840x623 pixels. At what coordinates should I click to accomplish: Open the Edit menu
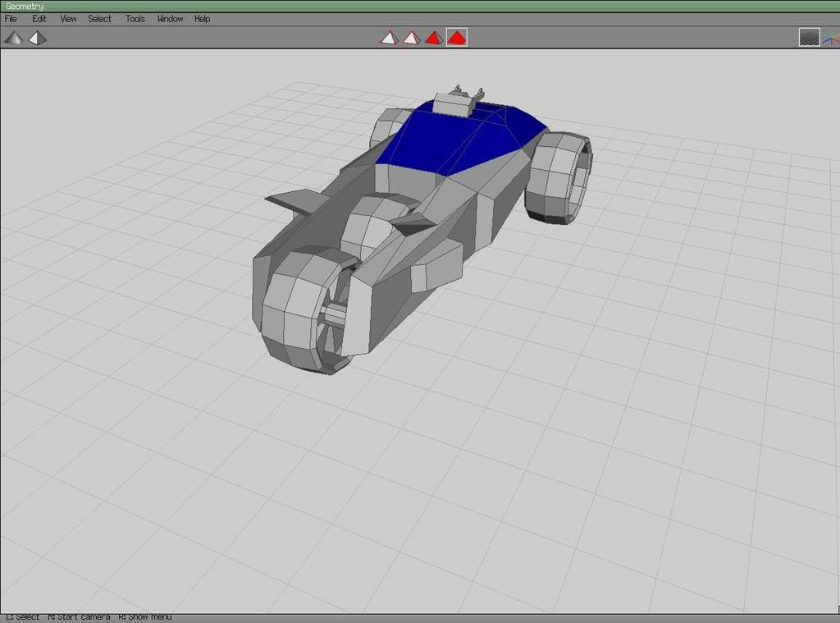pyautogui.click(x=39, y=19)
